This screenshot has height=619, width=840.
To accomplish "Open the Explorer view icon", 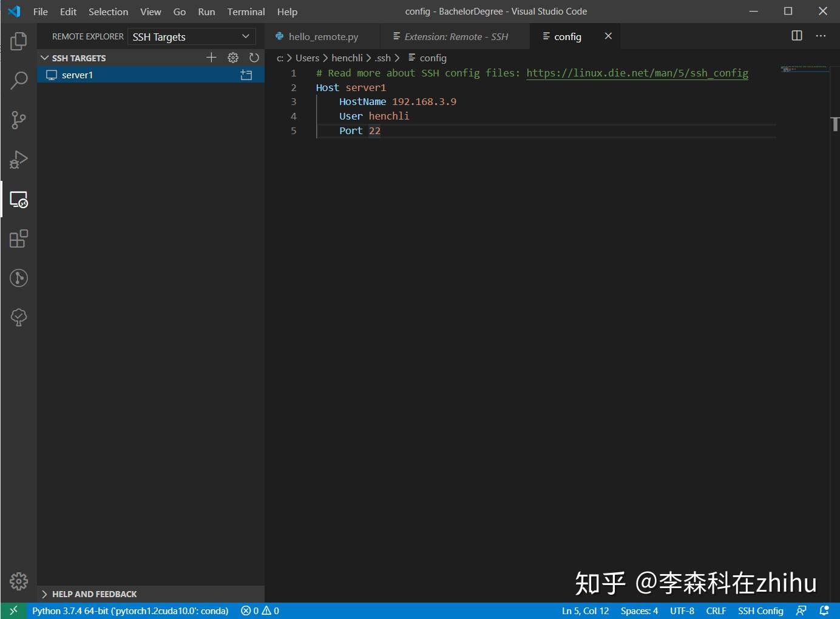I will click(18, 41).
